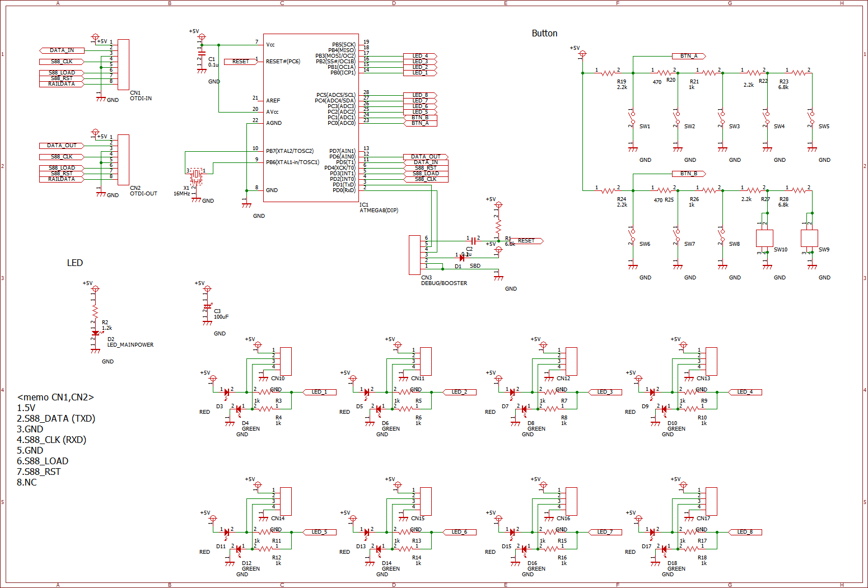Screen dimensions: 868x588
Task: Select connector CN17 symbol
Action: coord(711,501)
